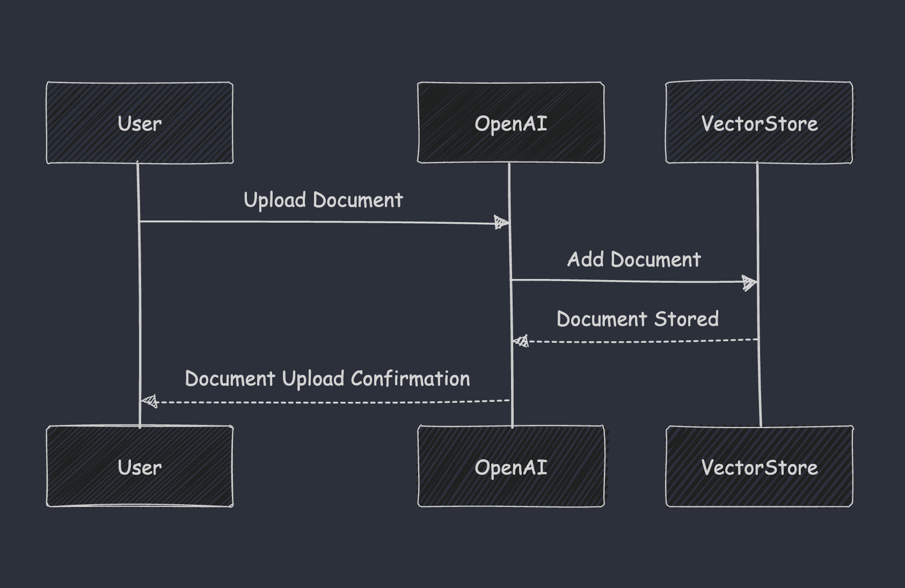
Task: Select the top User participant box
Action: pos(140,123)
